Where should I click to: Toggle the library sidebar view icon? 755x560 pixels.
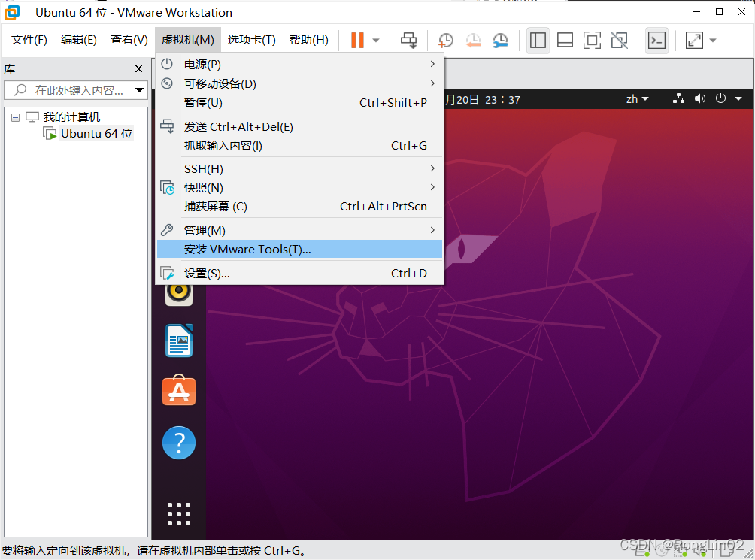click(538, 41)
